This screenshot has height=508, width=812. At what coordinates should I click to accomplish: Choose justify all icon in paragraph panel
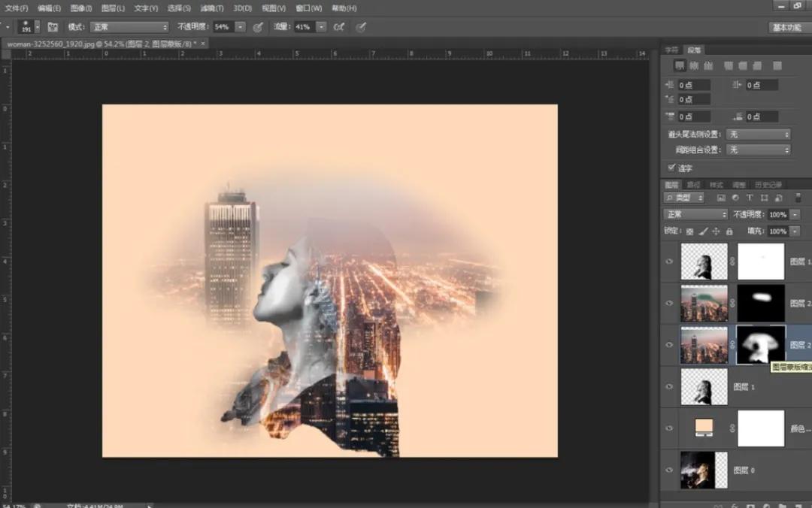(777, 66)
